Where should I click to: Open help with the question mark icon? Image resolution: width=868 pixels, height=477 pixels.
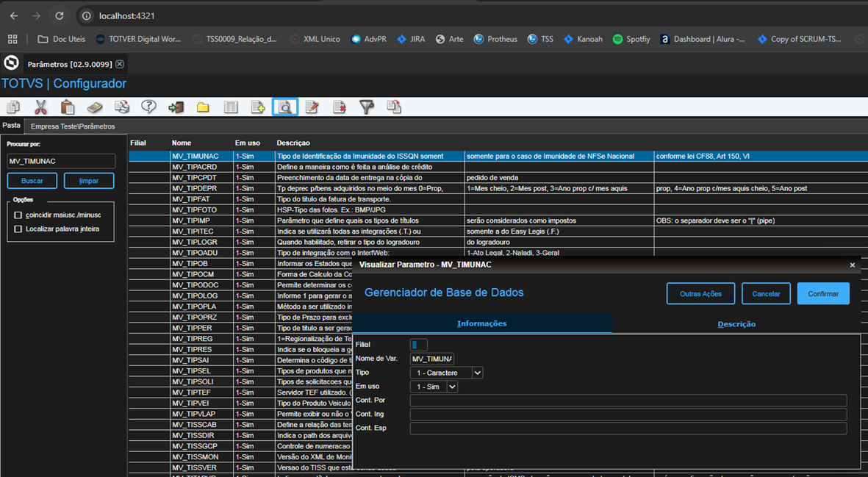coord(148,107)
